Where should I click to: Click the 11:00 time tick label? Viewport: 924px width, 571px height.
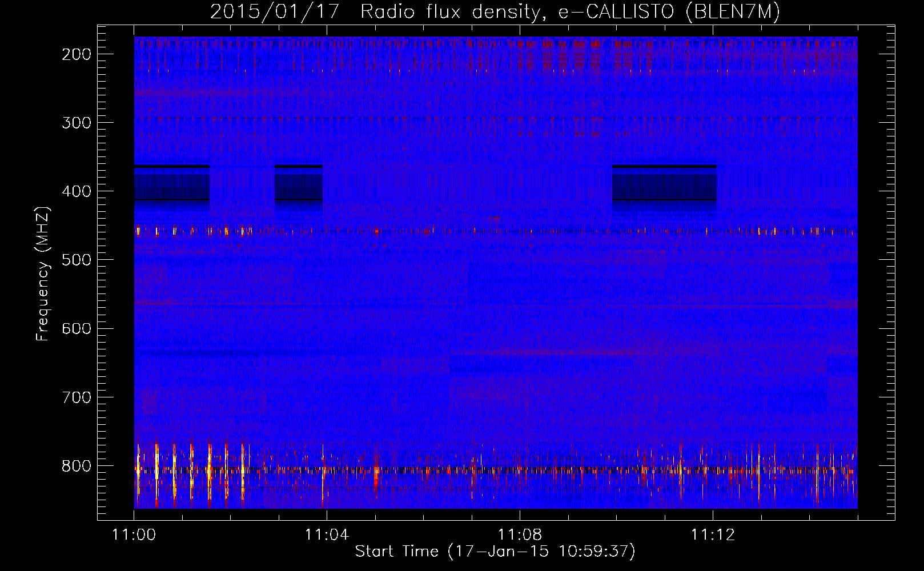[134, 535]
